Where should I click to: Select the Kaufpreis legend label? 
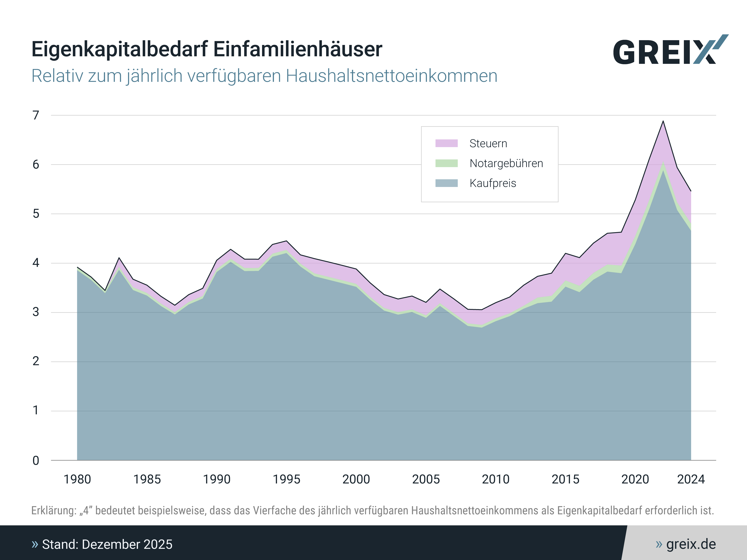click(492, 183)
